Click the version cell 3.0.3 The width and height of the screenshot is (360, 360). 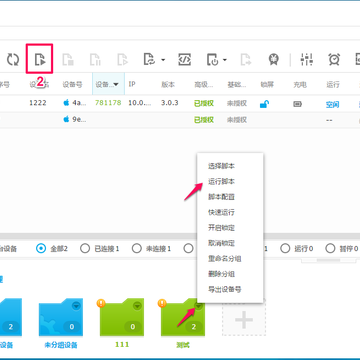(x=170, y=103)
